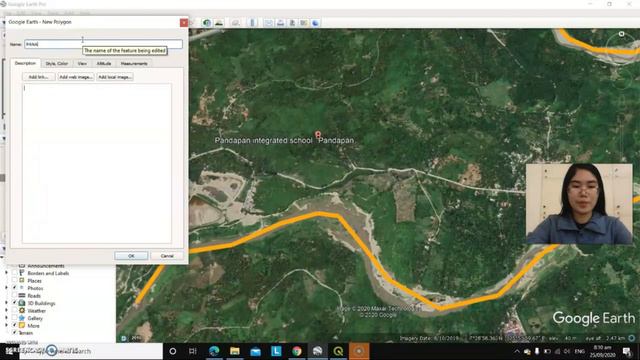This screenshot has width=640, height=360.
Task: Uncheck the More layer checkbox
Action: tap(15, 325)
